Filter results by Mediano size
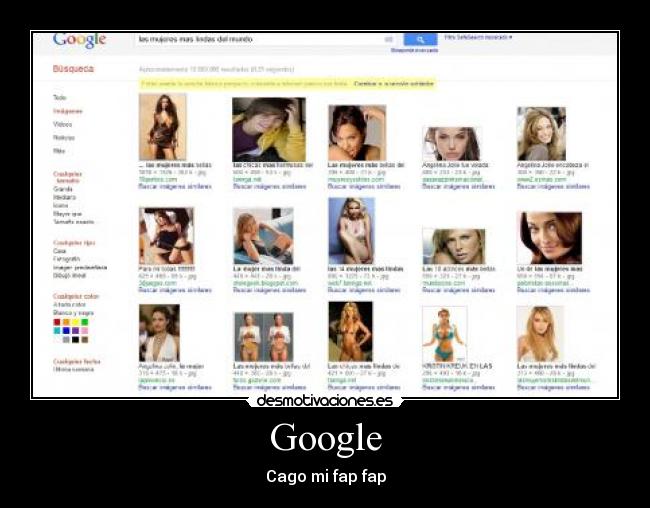This screenshot has width=650, height=508. click(x=64, y=197)
